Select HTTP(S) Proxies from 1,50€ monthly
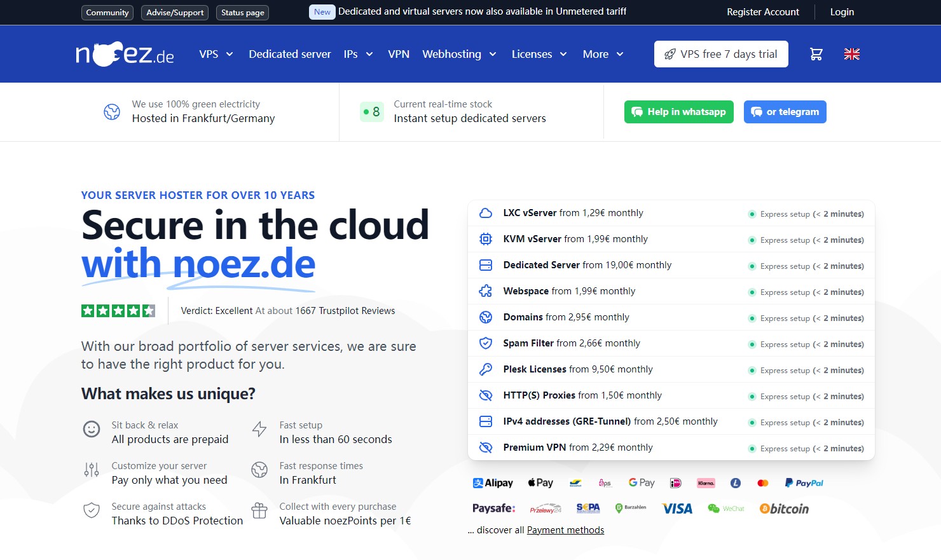This screenshot has width=941, height=560. (582, 395)
